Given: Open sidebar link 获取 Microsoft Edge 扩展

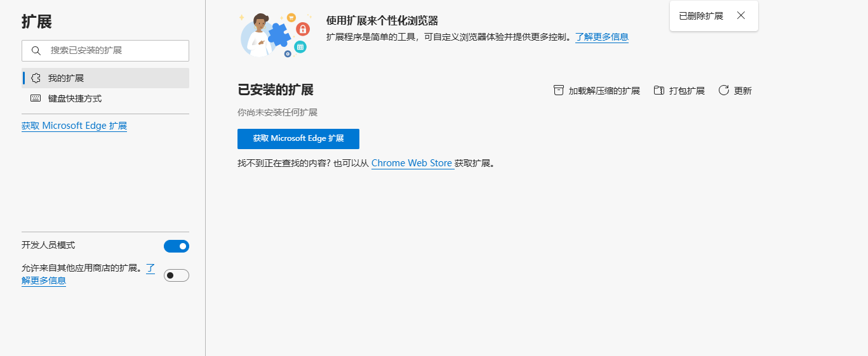Looking at the screenshot, I should click(x=74, y=126).
